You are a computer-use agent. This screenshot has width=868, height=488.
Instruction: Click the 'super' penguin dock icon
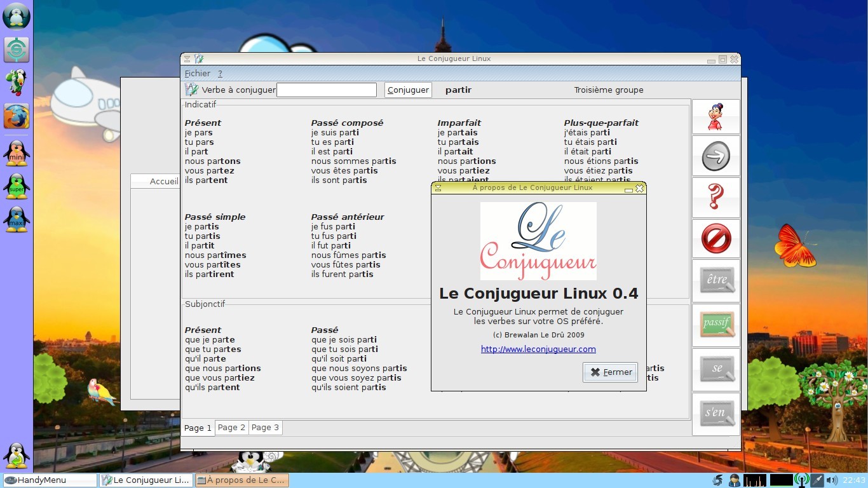(17, 186)
